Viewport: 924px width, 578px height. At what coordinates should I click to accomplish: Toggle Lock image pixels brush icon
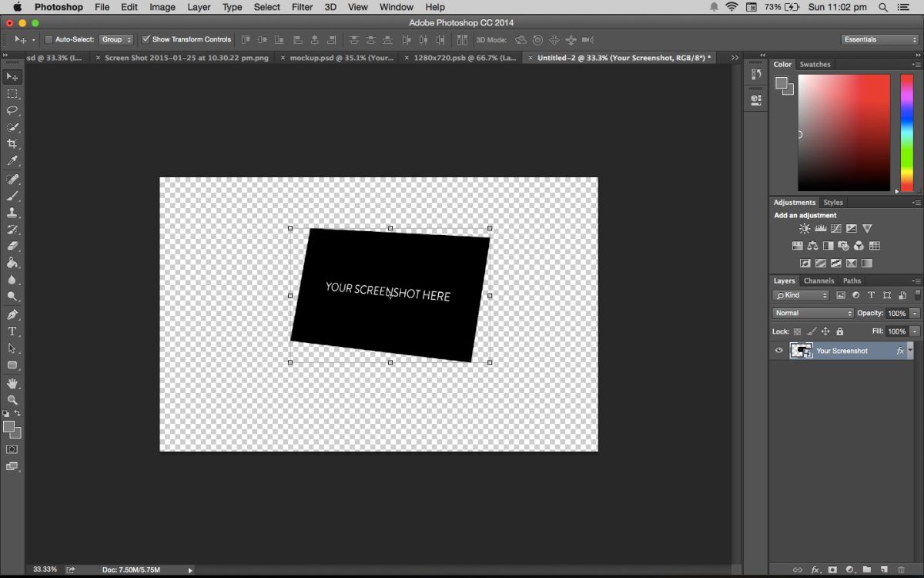[x=812, y=331]
